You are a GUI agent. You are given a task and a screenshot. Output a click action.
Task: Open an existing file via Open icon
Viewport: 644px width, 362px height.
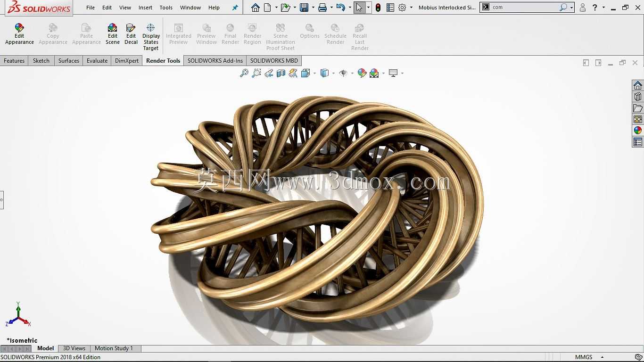click(x=285, y=8)
